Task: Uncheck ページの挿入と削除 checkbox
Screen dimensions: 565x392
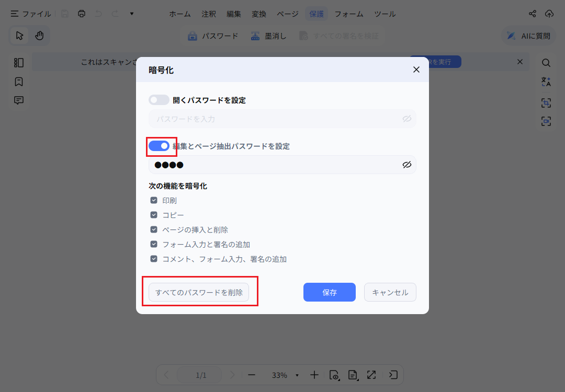Action: (x=154, y=229)
